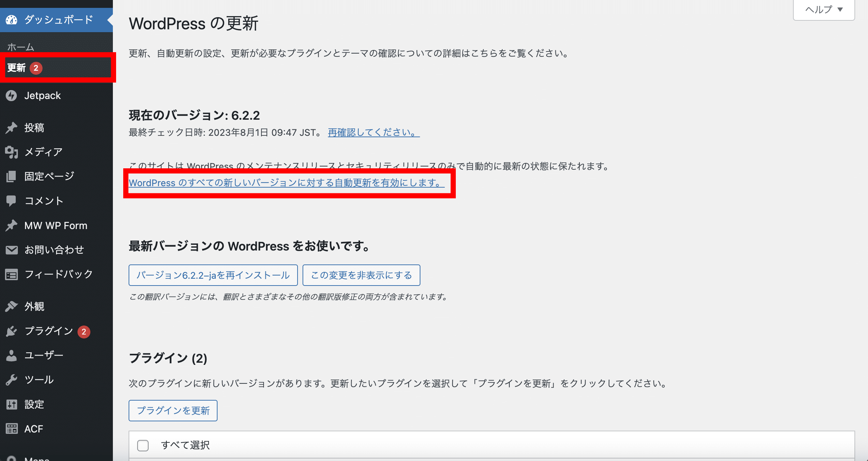Click the プラグインを更新 button
868x461 pixels.
click(x=173, y=411)
